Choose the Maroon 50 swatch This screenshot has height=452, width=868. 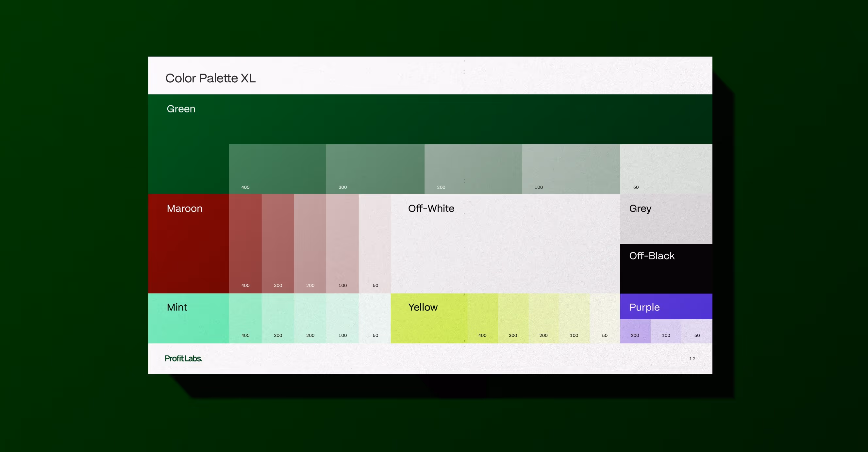point(375,243)
